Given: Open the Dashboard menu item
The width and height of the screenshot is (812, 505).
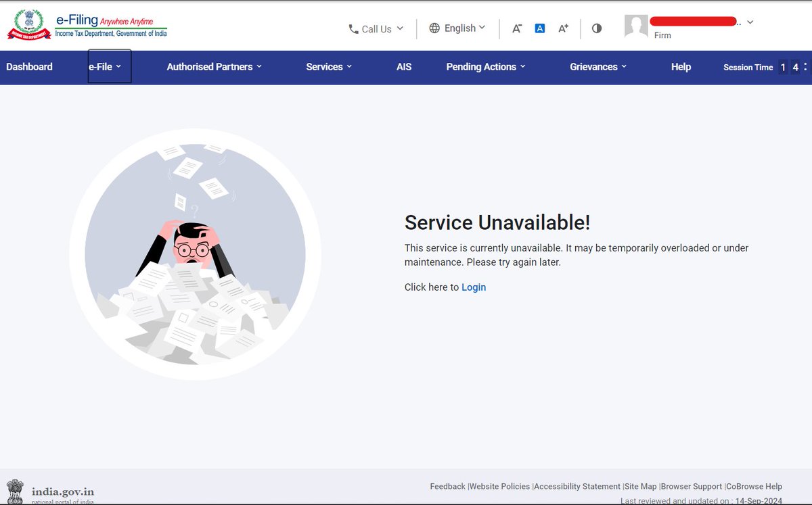Looking at the screenshot, I should pyautogui.click(x=29, y=66).
